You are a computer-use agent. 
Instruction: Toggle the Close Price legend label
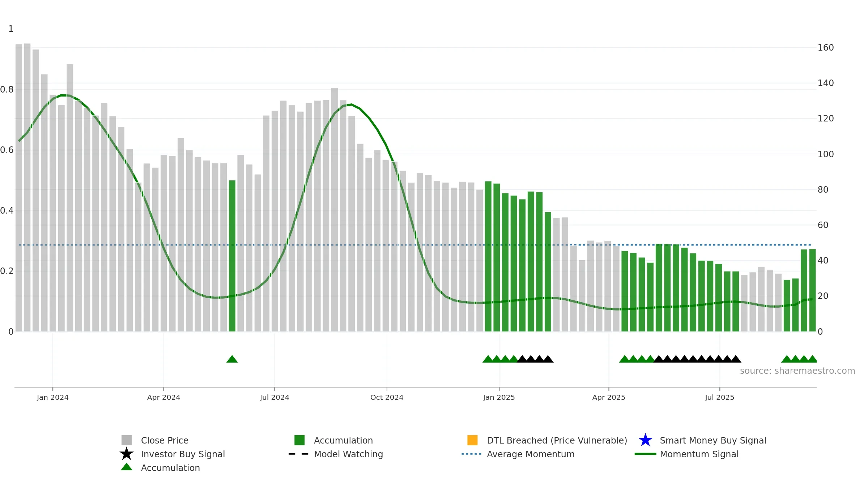coord(165,440)
